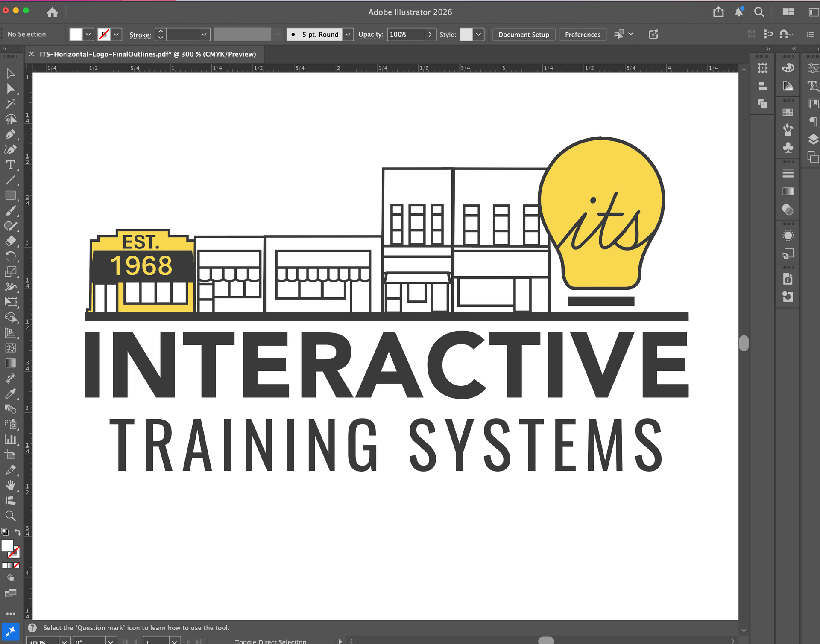Click the fill color swatch in control bar
Image resolution: width=820 pixels, height=644 pixels.
pos(76,34)
